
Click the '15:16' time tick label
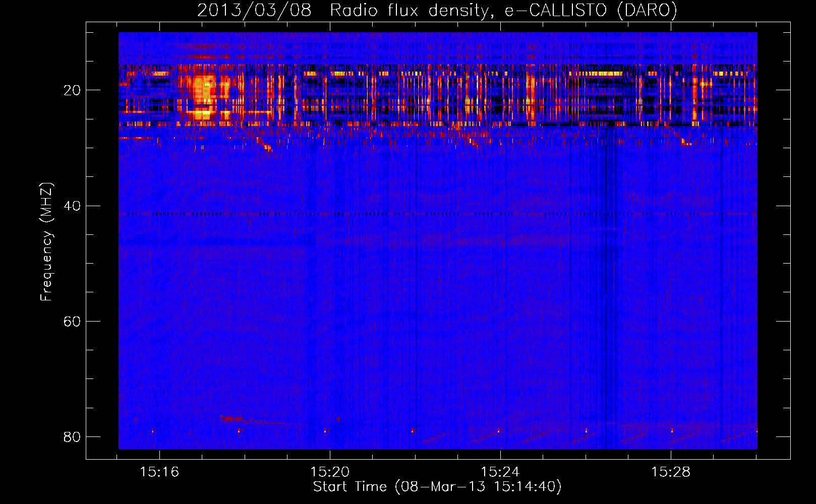[x=159, y=472]
